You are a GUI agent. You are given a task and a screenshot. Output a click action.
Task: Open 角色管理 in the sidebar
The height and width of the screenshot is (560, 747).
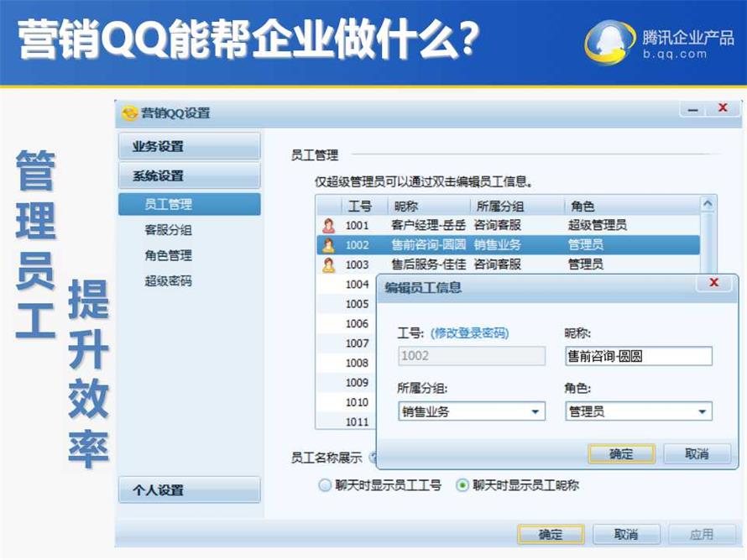[x=168, y=255]
